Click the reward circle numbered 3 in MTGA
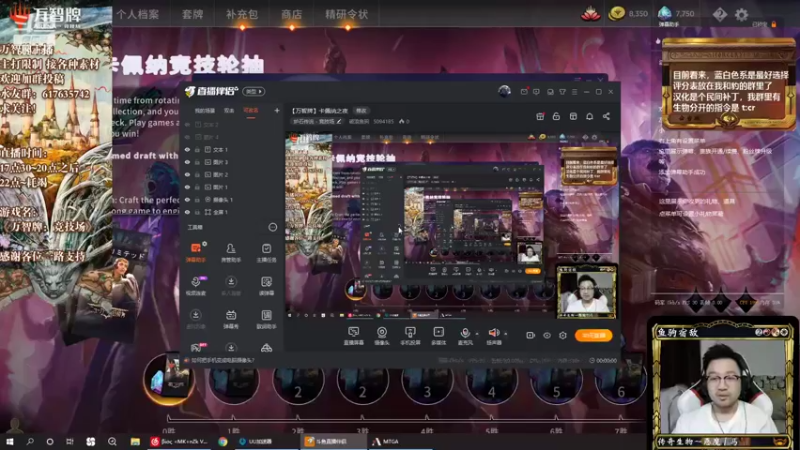800x450 pixels. 427,382
